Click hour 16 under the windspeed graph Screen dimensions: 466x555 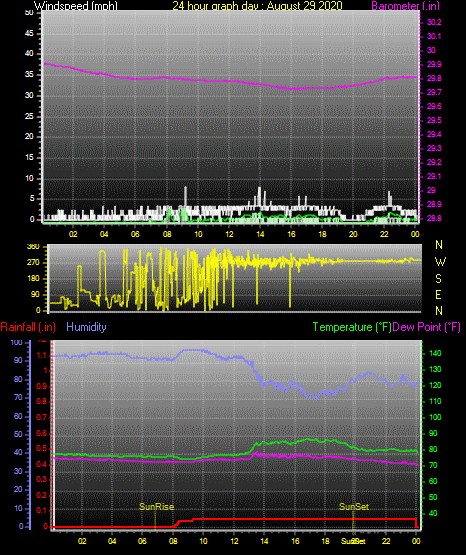[291, 234]
